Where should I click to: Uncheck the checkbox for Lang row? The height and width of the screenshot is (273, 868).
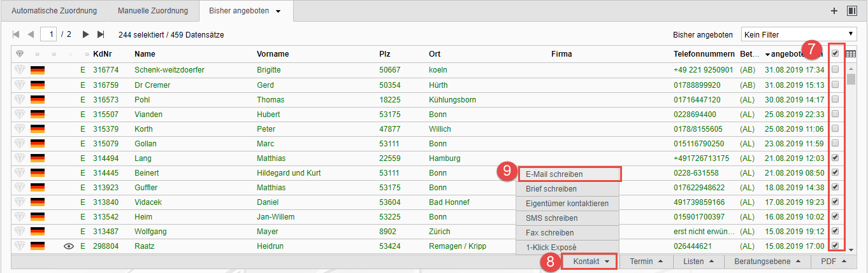[x=835, y=158]
